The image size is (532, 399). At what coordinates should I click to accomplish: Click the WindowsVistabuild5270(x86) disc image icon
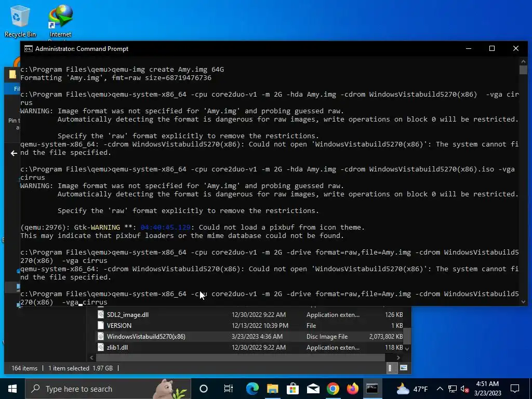click(101, 336)
